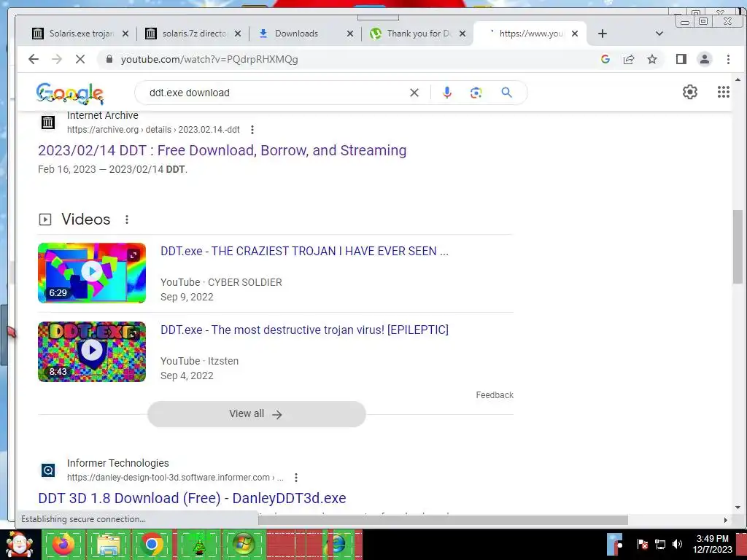Open the Start menu Santa icon
Viewport: 747px width, 560px height.
click(x=19, y=545)
